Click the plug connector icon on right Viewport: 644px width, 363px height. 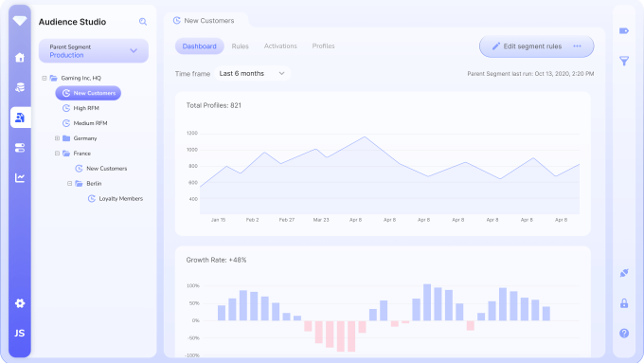point(624,273)
